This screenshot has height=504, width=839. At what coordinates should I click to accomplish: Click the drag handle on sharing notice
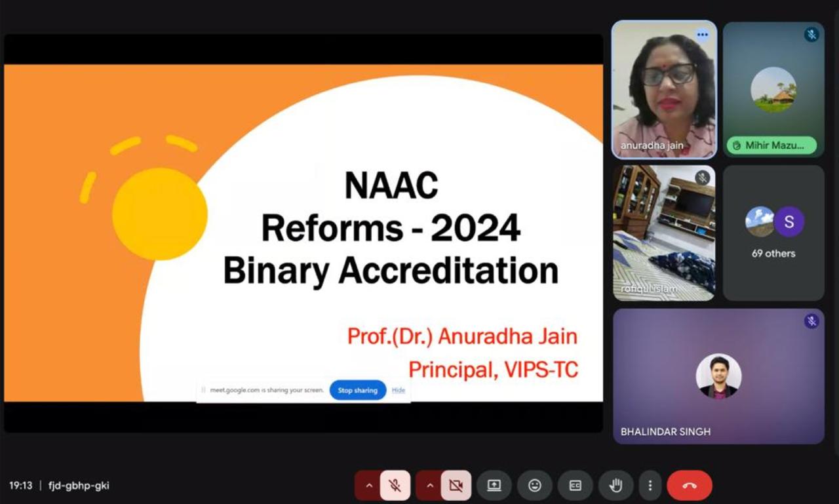click(203, 390)
